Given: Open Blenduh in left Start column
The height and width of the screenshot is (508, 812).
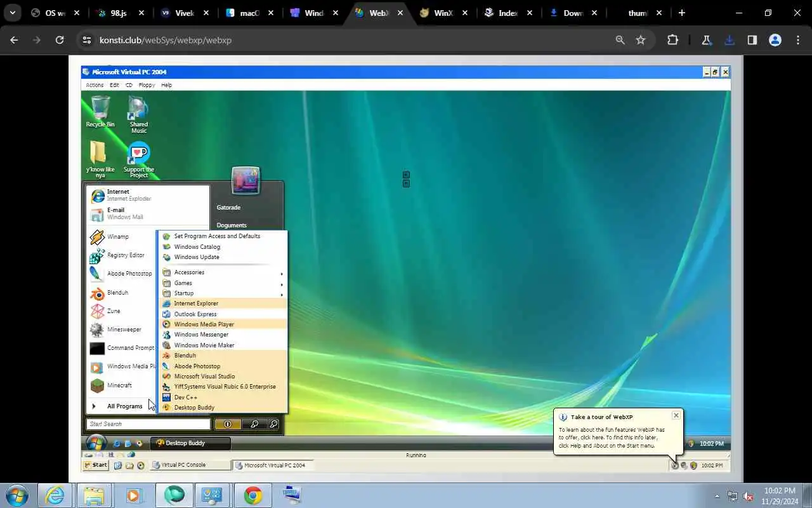Looking at the screenshot, I should 122,293.
